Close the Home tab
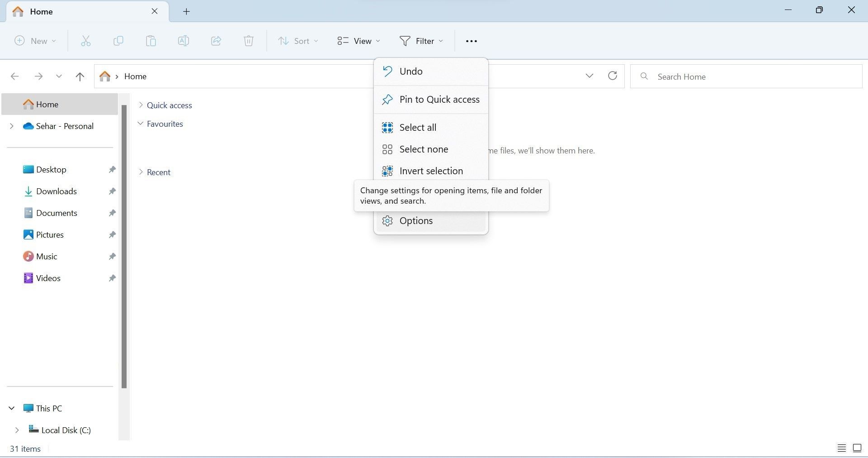868x458 pixels. [155, 11]
